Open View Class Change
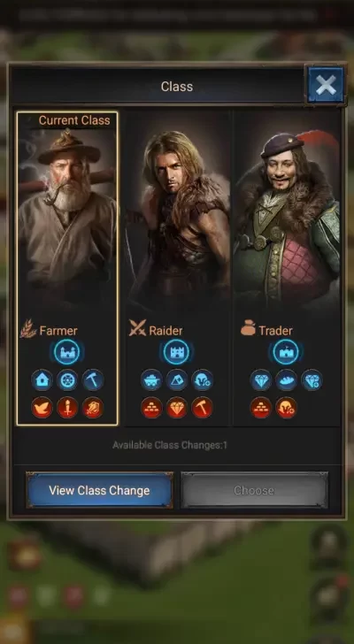This screenshot has width=354, height=644. pos(99,490)
